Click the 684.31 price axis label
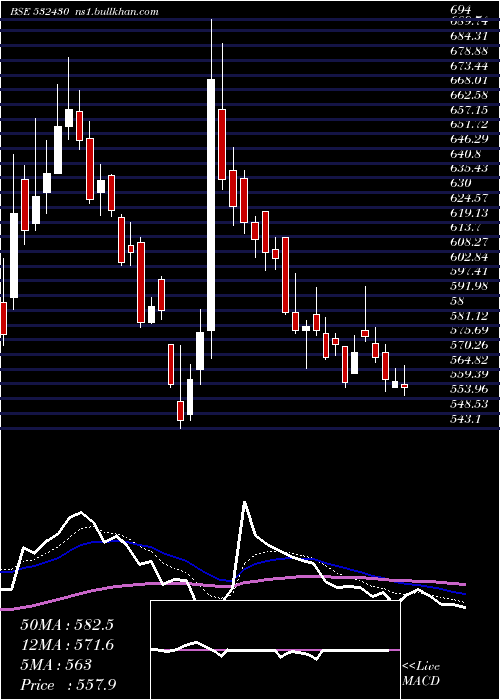The width and height of the screenshot is (500, 700). 469,36
